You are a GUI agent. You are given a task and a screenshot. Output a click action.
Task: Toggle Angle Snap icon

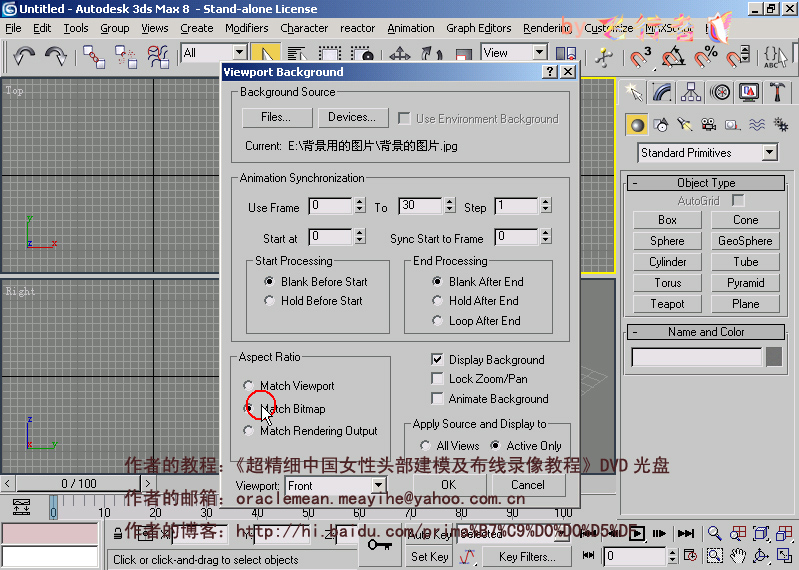click(673, 56)
